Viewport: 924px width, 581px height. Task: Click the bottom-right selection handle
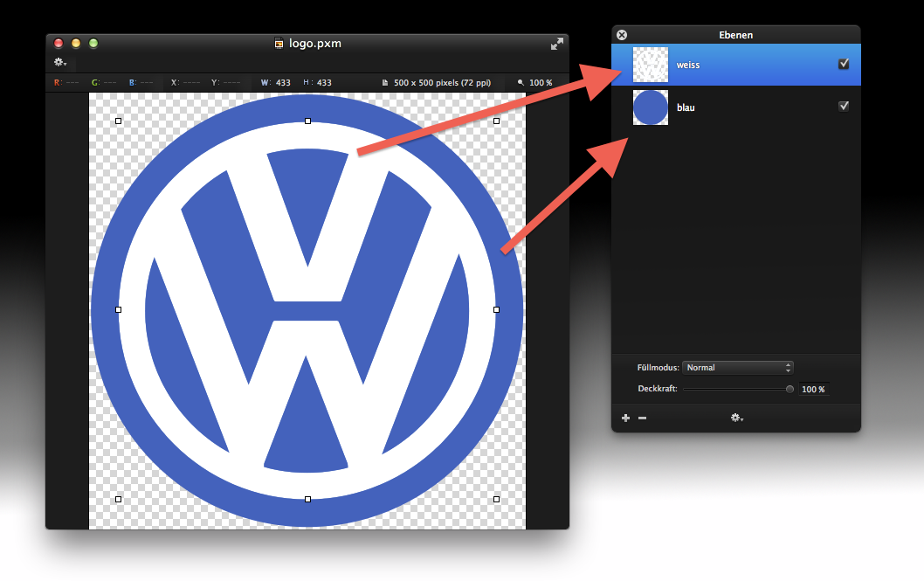click(x=496, y=499)
